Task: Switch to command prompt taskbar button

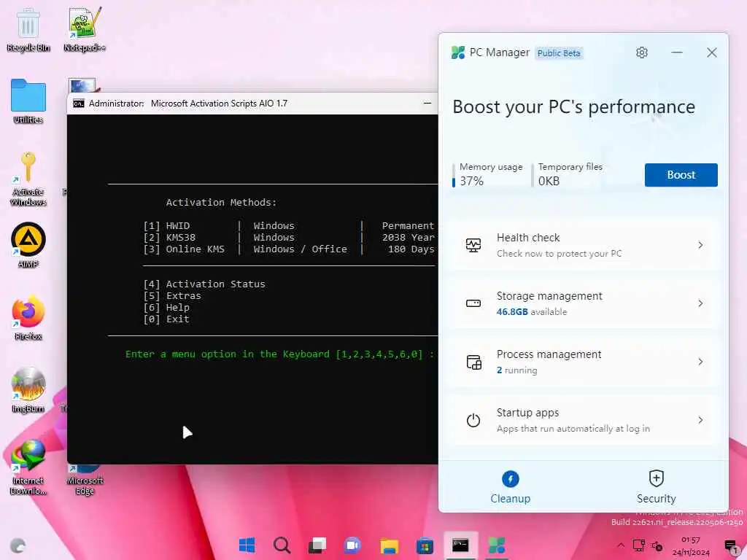Action: [x=460, y=545]
